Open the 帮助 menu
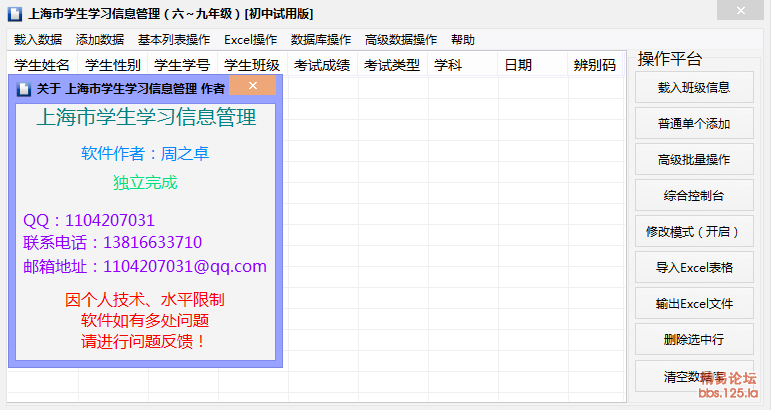 tap(463, 40)
